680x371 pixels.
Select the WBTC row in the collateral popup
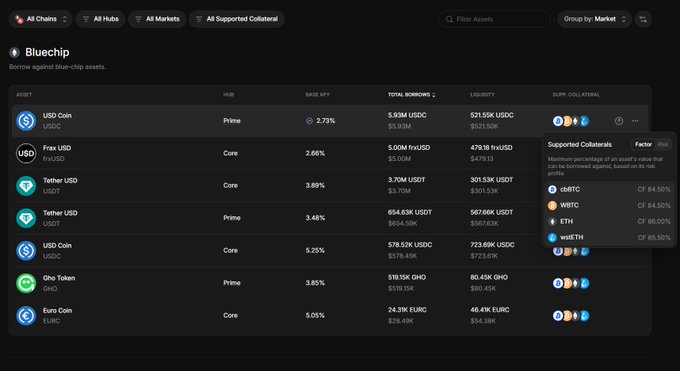[x=609, y=206]
